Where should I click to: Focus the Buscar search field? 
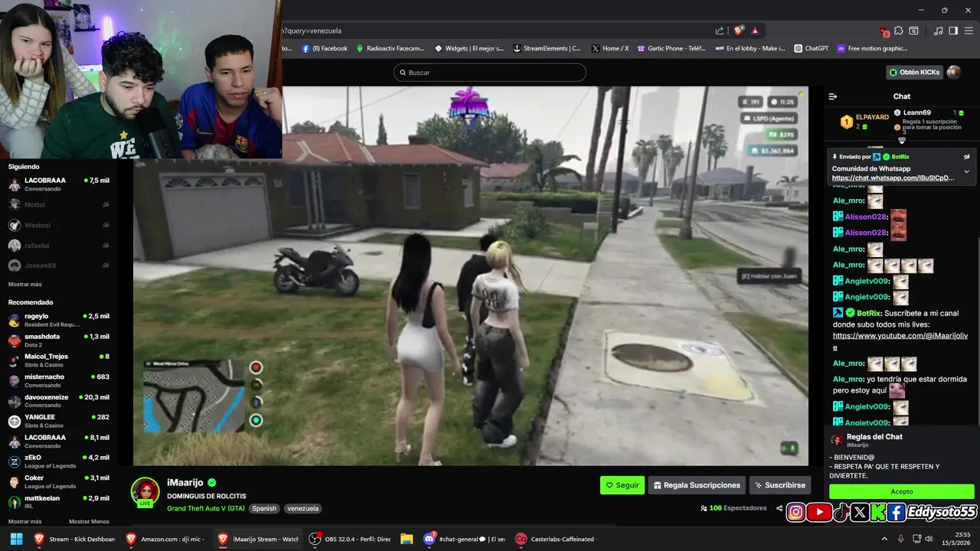click(490, 72)
